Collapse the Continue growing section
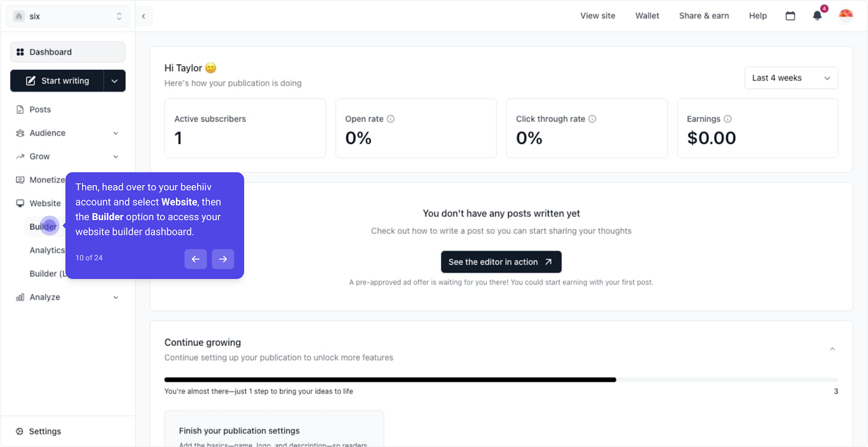Screen dimensions: 868x447 click(x=832, y=349)
